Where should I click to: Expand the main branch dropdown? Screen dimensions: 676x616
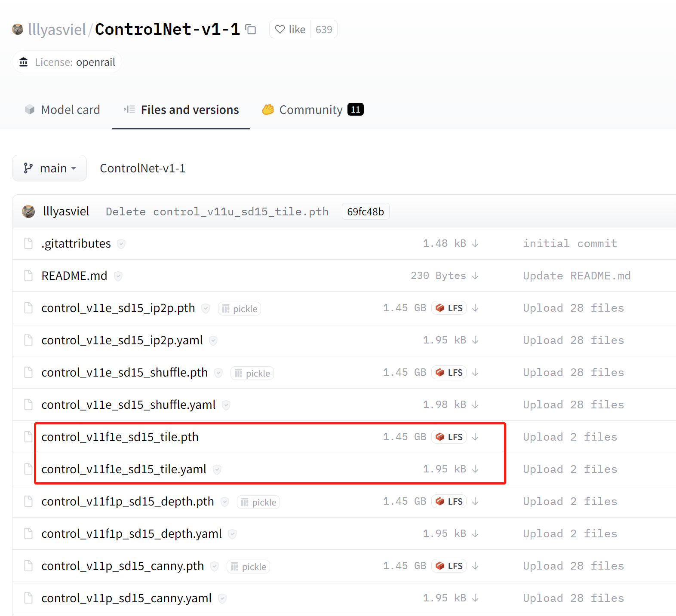49,168
